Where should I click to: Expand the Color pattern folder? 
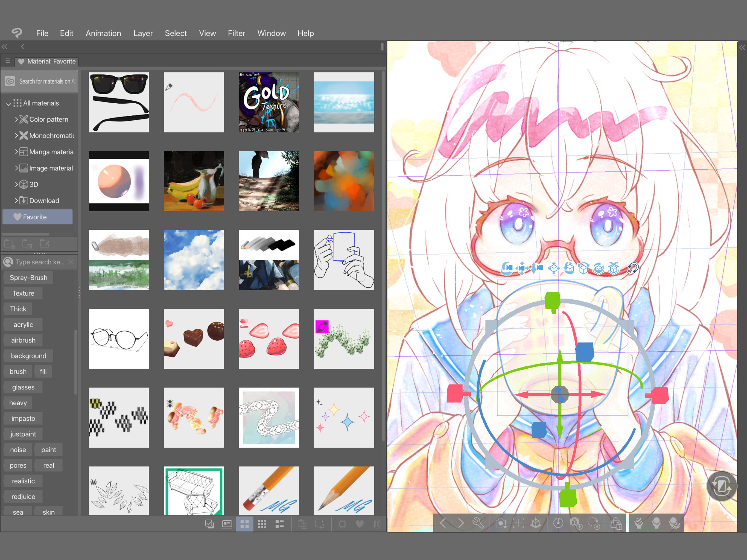pyautogui.click(x=16, y=119)
